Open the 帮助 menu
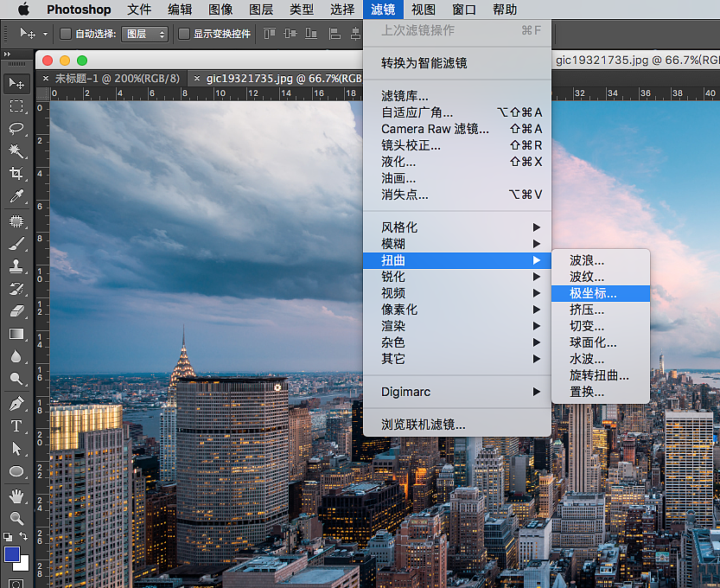This screenshot has height=588, width=720. pos(504,10)
